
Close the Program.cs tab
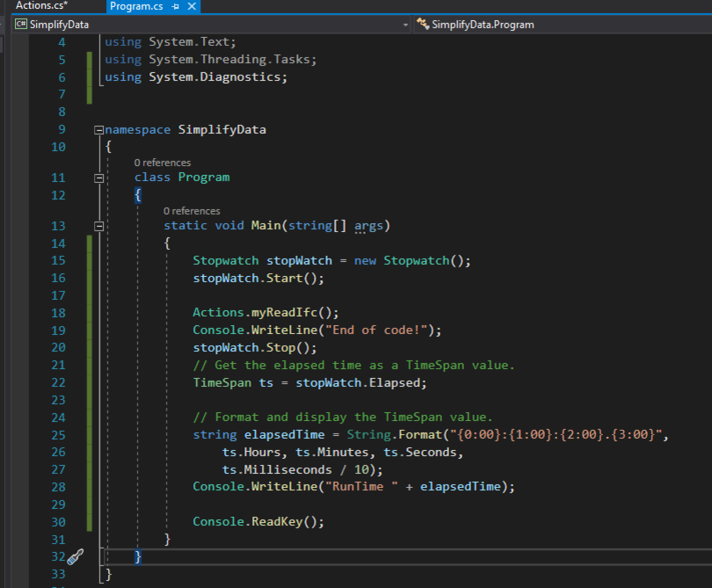click(x=192, y=6)
